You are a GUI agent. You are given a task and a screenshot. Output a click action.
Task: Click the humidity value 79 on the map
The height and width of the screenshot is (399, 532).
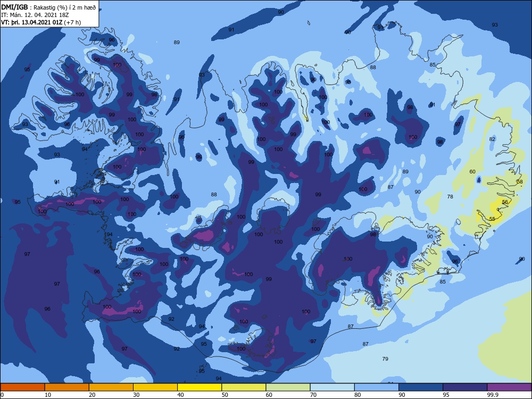pos(385,359)
